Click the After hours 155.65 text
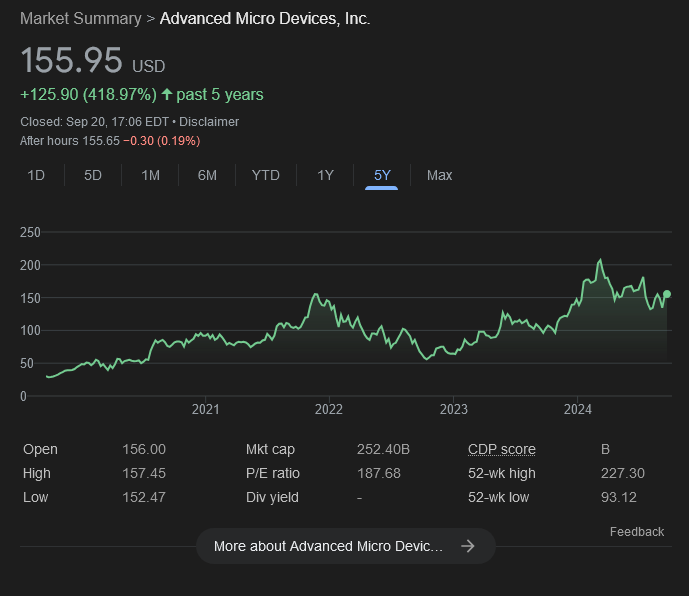 (70, 141)
